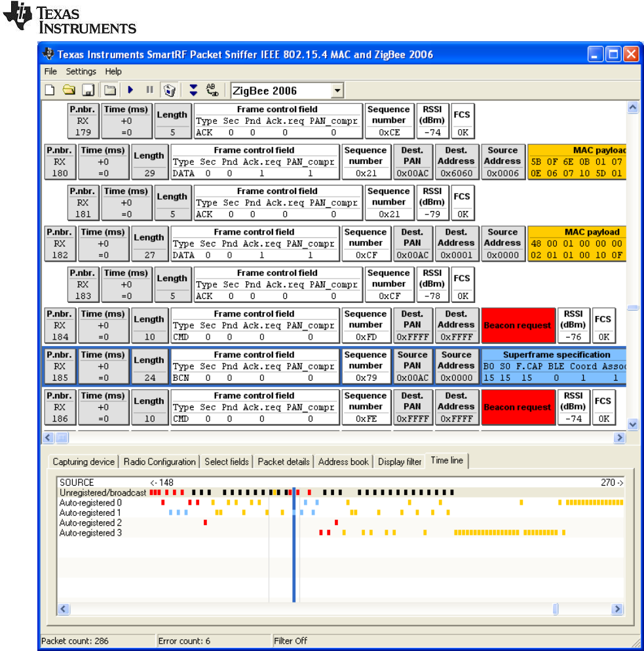This screenshot has height=651, width=644.
Task: Open the ZigBee 2006 protocol dropdown
Action: tap(338, 90)
